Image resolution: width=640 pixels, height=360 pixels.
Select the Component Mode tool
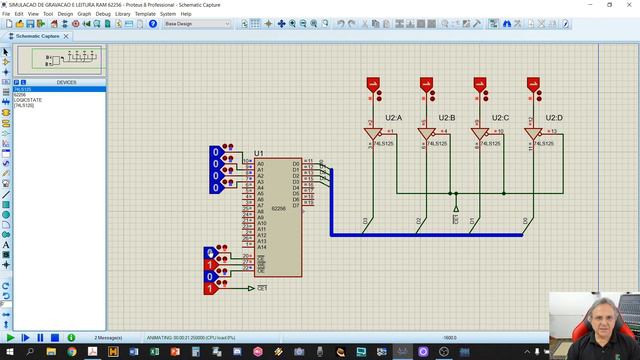pos(6,62)
